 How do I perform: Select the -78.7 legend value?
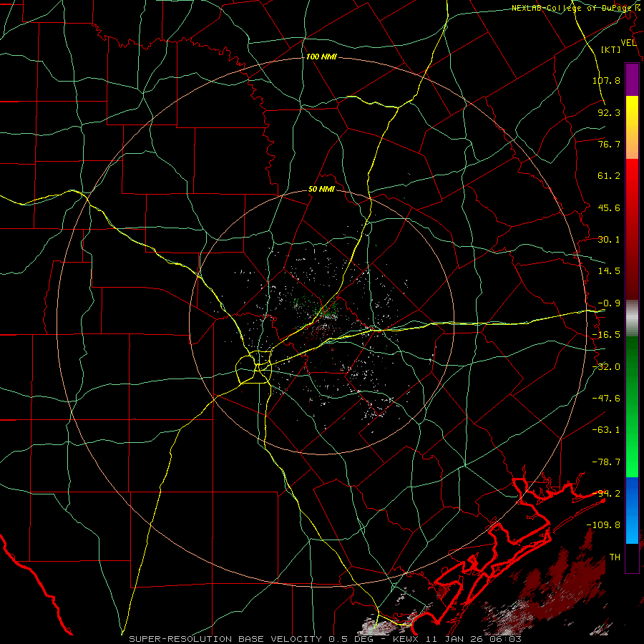point(606,462)
